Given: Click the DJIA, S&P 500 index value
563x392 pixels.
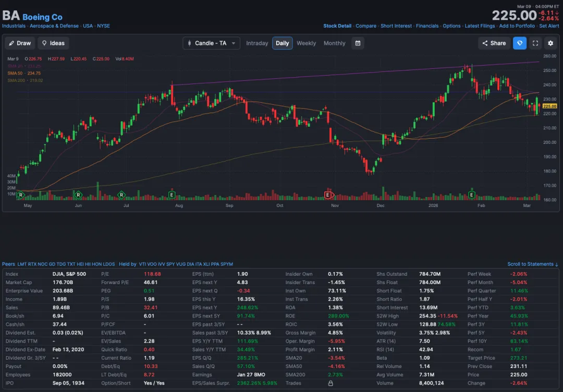Looking at the screenshot, I should pos(69,274).
